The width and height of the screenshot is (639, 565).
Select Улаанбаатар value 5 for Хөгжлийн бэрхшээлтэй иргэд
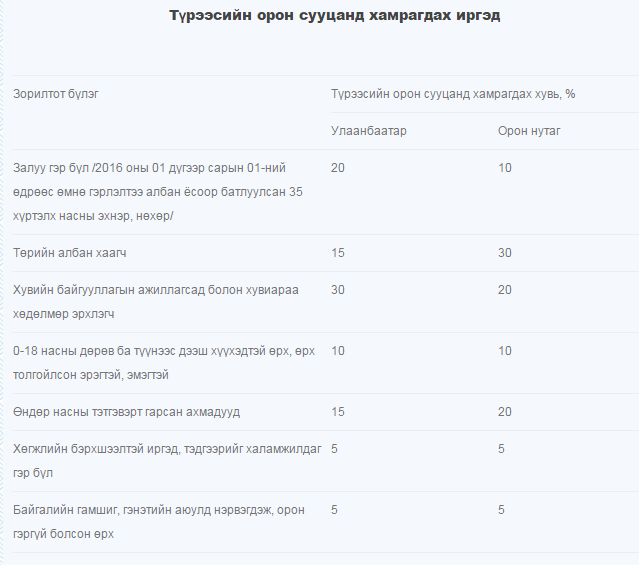pos(334,449)
